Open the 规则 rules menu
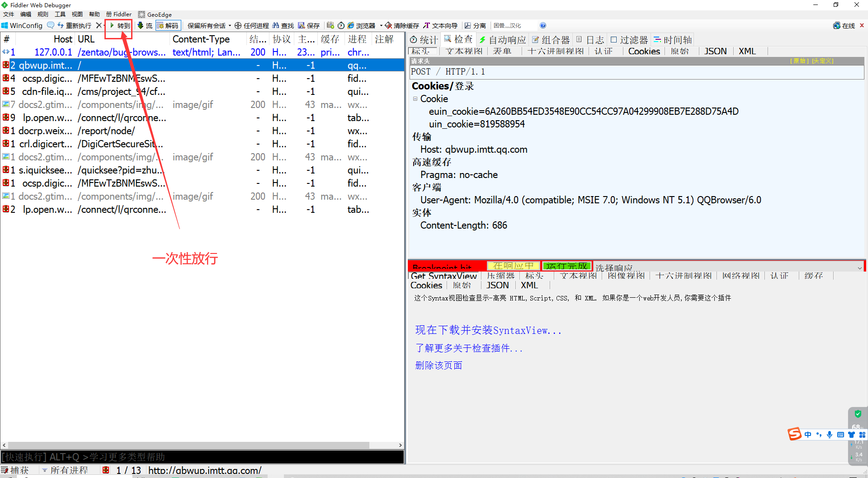Image resolution: width=868 pixels, height=478 pixels. tap(42, 14)
